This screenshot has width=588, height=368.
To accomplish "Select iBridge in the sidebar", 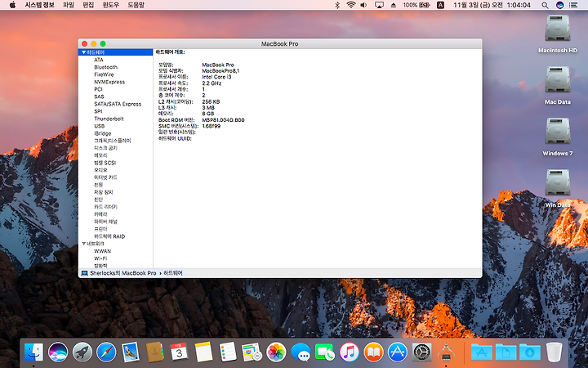I will [103, 133].
